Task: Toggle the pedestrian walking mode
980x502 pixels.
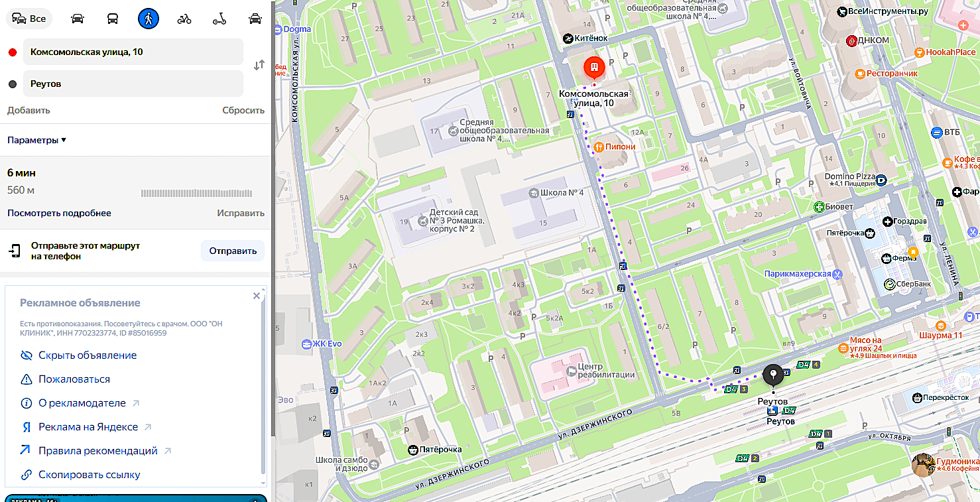Action: 149,19
